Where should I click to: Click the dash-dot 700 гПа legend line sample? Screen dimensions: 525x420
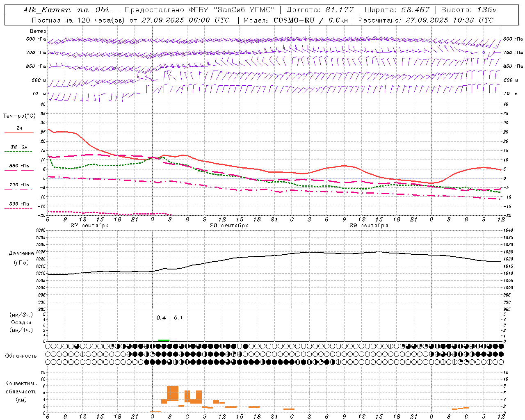pyautogui.click(x=19, y=189)
